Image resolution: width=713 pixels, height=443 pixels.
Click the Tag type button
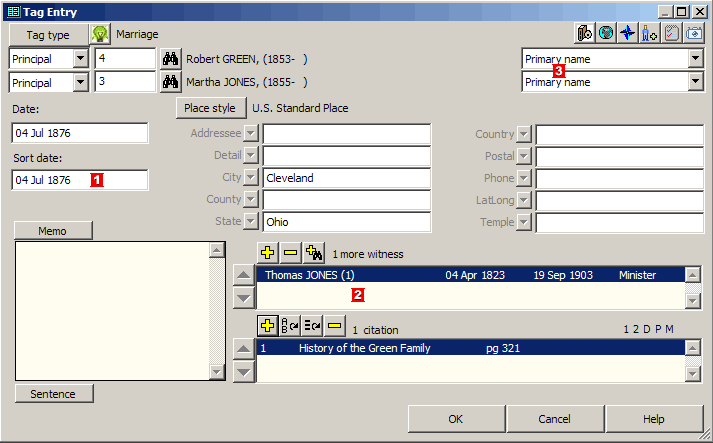pos(48,35)
